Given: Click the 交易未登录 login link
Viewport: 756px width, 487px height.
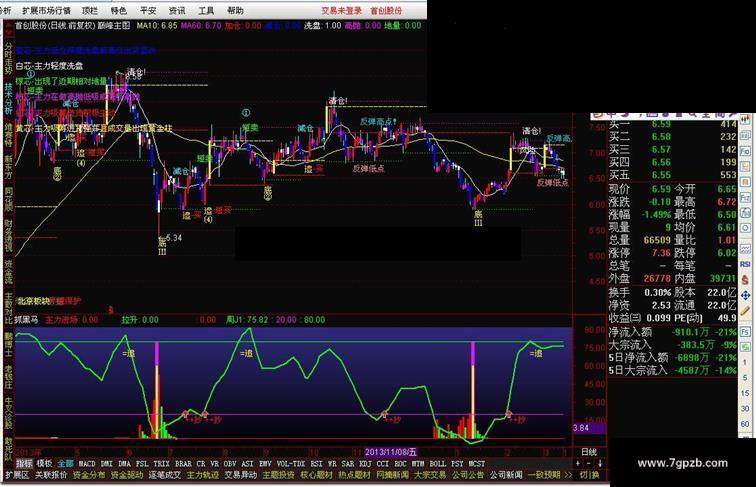Looking at the screenshot, I should tap(341, 10).
